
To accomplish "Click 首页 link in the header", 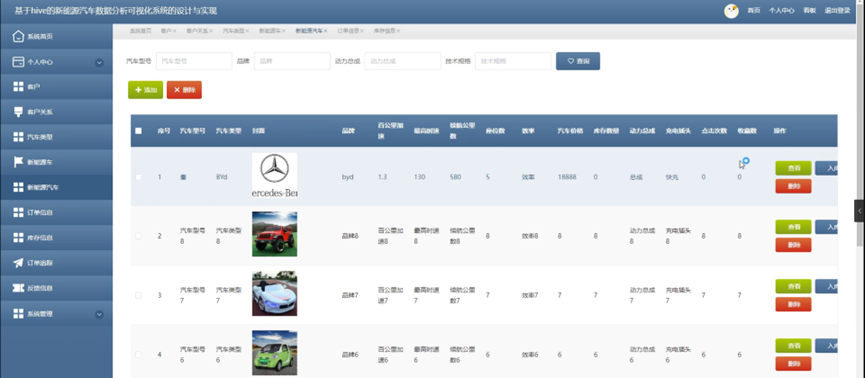I will [754, 10].
